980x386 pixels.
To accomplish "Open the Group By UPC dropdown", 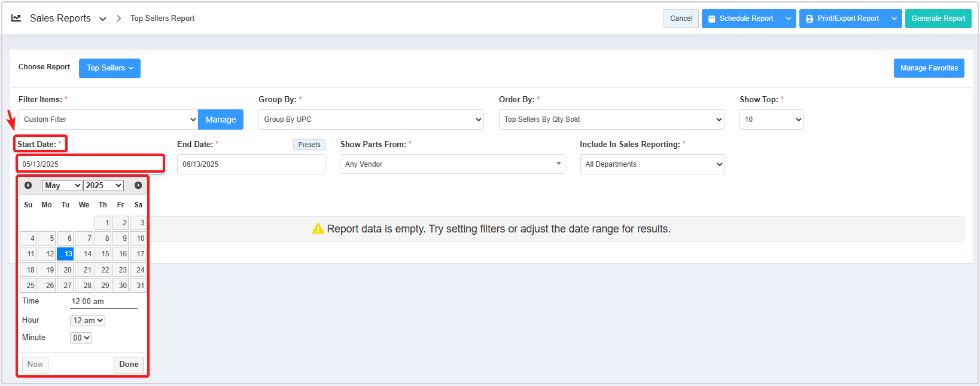I will pyautogui.click(x=371, y=120).
